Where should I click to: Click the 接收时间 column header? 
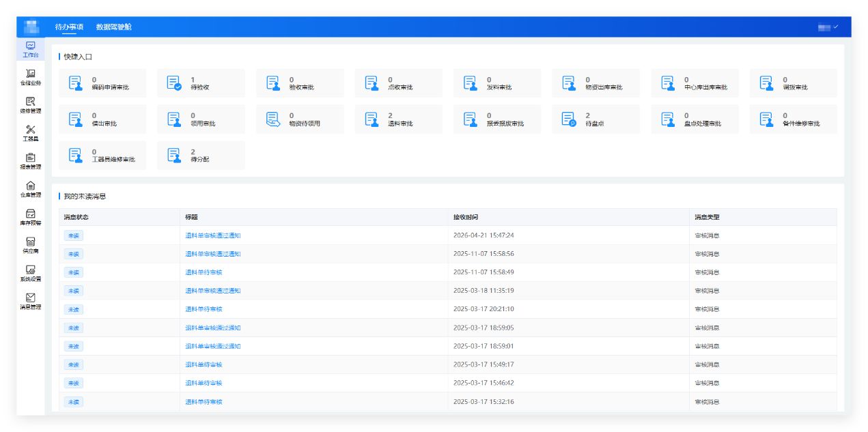[x=466, y=217]
